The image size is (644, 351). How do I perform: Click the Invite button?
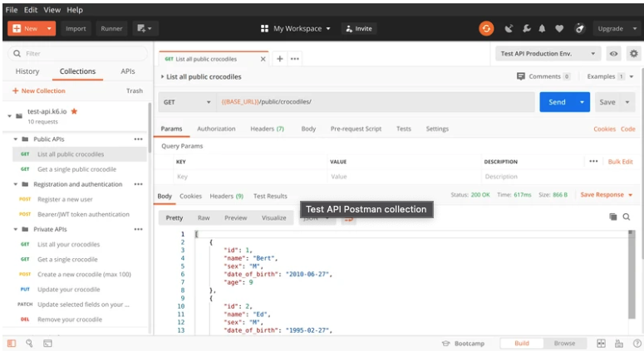pos(359,29)
